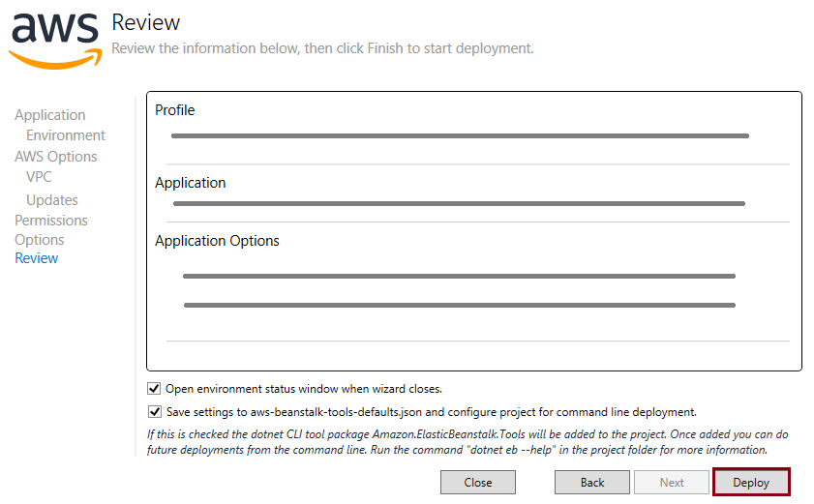Toggle open environment status window checkbox
The image size is (814, 504).
tap(154, 389)
